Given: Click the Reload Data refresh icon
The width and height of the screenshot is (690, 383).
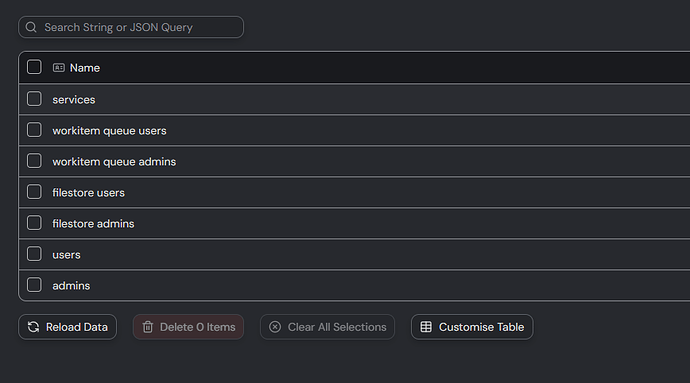Looking at the screenshot, I should pyautogui.click(x=33, y=327).
